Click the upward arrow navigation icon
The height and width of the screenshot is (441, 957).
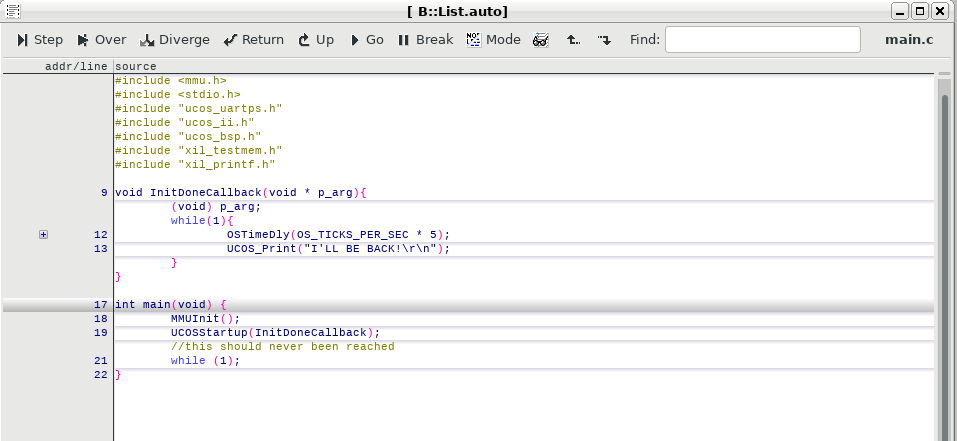(573, 40)
